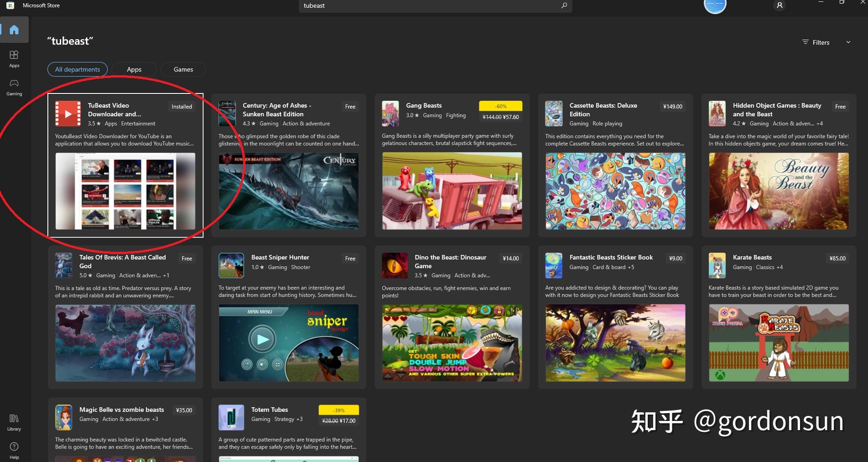The width and height of the screenshot is (868, 462).
Task: Open Help at the sidebar bottom
Action: [14, 450]
